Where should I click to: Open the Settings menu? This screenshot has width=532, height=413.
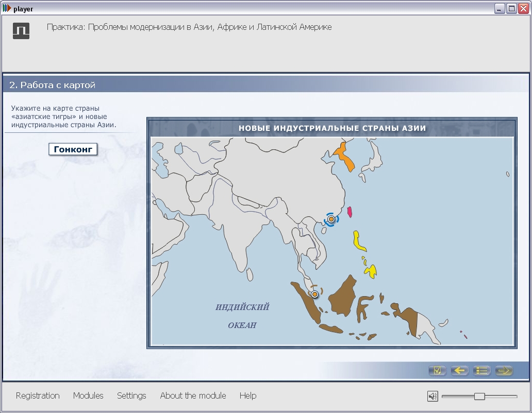pyautogui.click(x=131, y=395)
